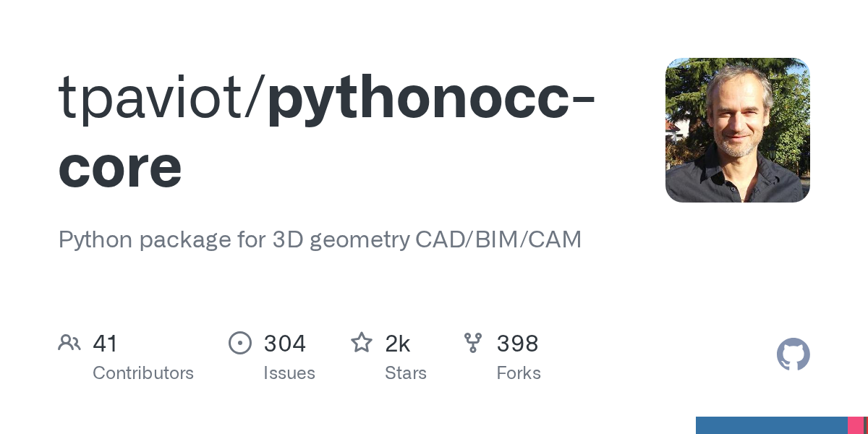The width and height of the screenshot is (868, 434).
Task: Click the fork count 398
Action: [517, 344]
